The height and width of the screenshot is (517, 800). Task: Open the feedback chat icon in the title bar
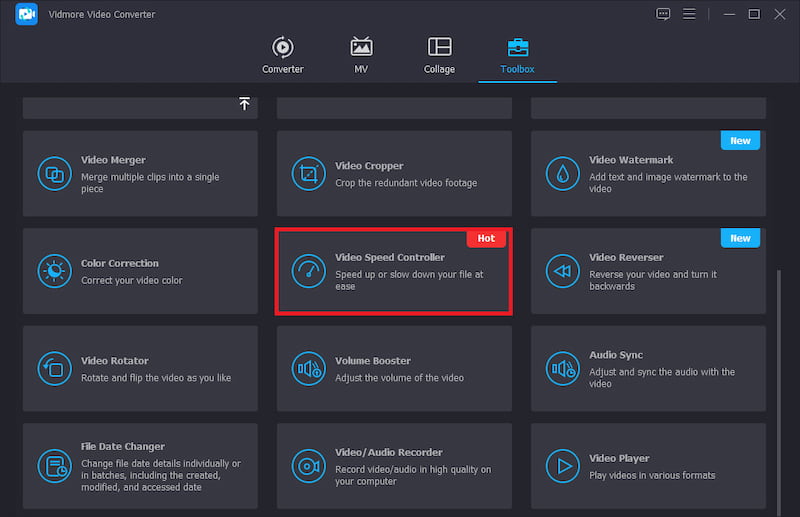663,14
